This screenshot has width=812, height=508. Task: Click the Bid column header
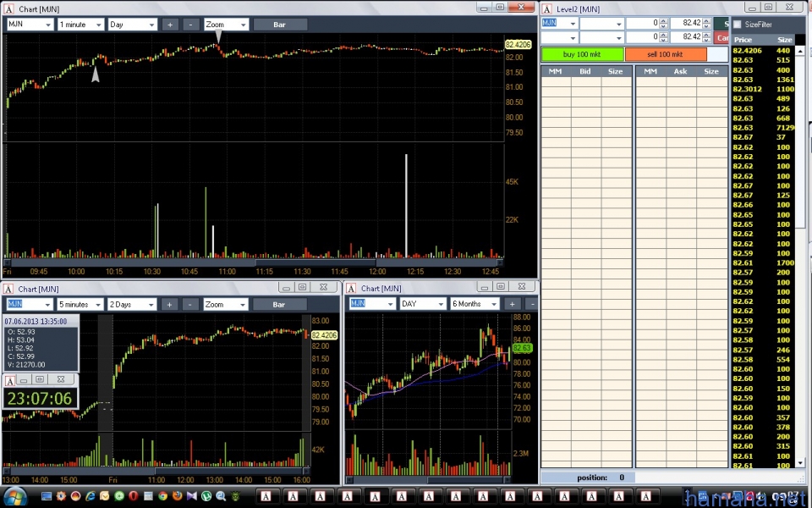point(585,71)
